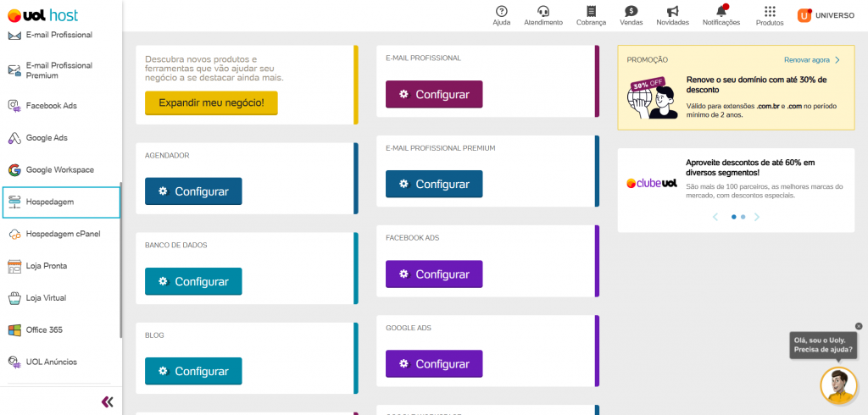Screen dimensions: 868x415
Task: Click the E-mail Profissional envelope icon in sidebar
Action: pyautogui.click(x=14, y=36)
